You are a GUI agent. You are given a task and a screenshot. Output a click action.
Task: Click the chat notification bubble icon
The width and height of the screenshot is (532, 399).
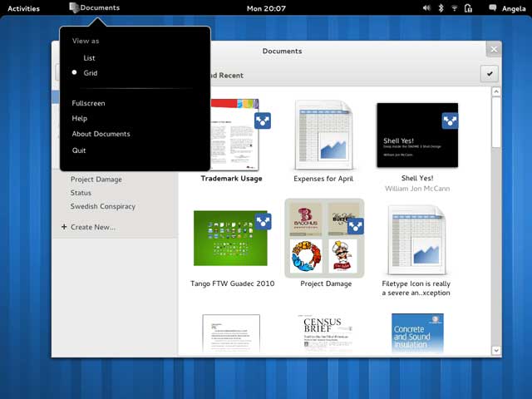pyautogui.click(x=492, y=8)
